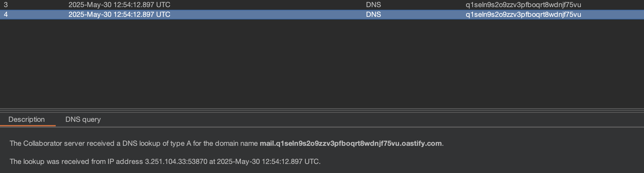Switch to the DNS query tab
This screenshot has width=644, height=173.
click(x=83, y=120)
